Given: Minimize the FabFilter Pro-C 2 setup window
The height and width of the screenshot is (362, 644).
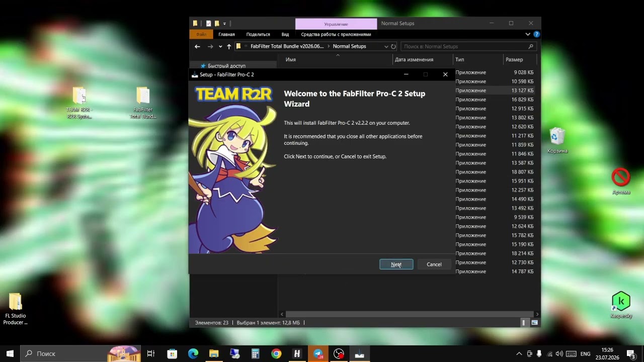Looking at the screenshot, I should click(x=406, y=74).
